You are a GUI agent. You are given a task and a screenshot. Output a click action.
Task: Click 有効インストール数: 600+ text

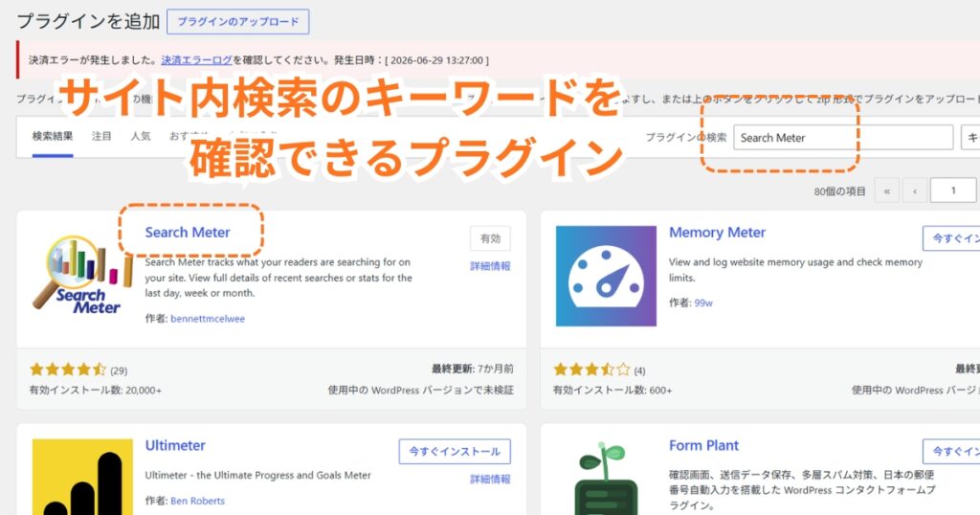click(612, 390)
